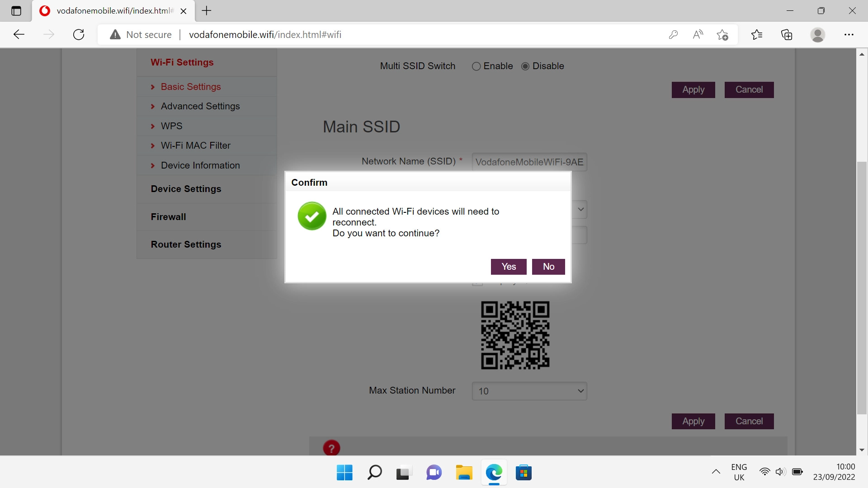Viewport: 868px width, 488px height.
Task: Open the browser Collections icon
Action: (787, 35)
